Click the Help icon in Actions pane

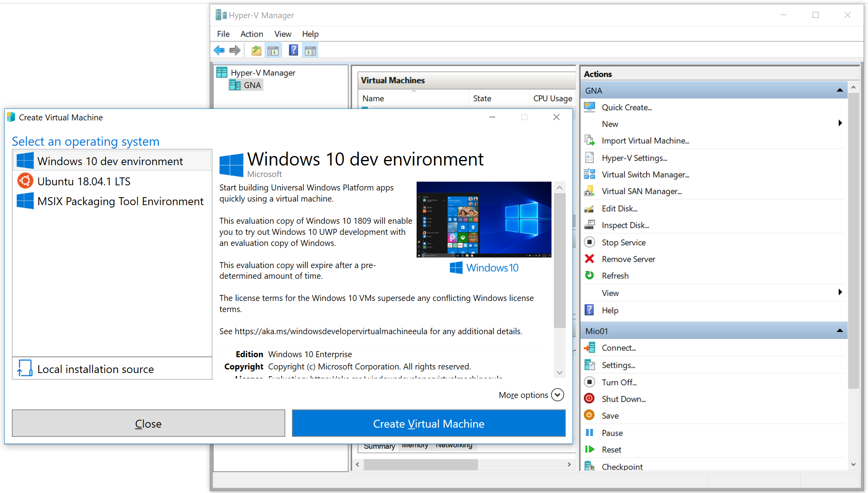589,310
